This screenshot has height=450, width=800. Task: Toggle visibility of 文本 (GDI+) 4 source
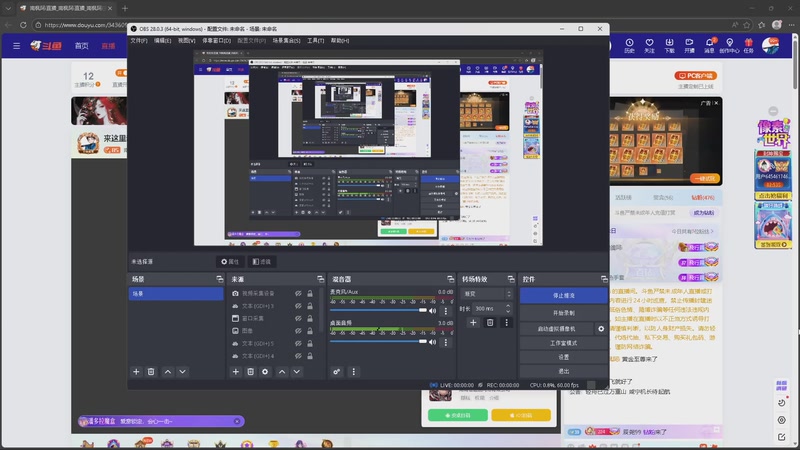click(x=298, y=356)
